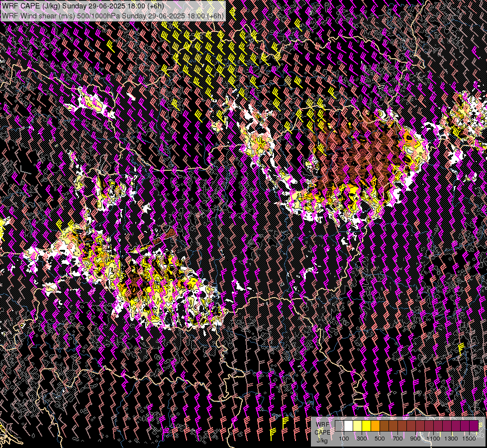Click the legend value 500

(380, 439)
